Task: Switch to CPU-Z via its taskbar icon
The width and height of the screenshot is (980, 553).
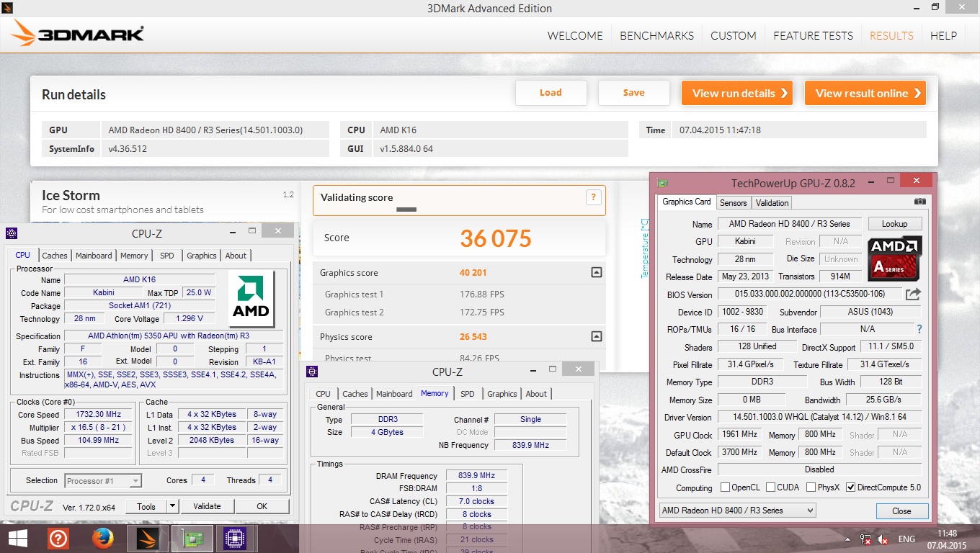Action: [x=234, y=539]
